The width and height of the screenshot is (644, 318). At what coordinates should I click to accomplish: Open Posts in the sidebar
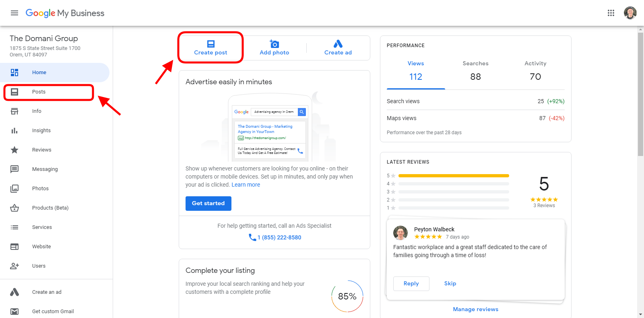[55, 92]
